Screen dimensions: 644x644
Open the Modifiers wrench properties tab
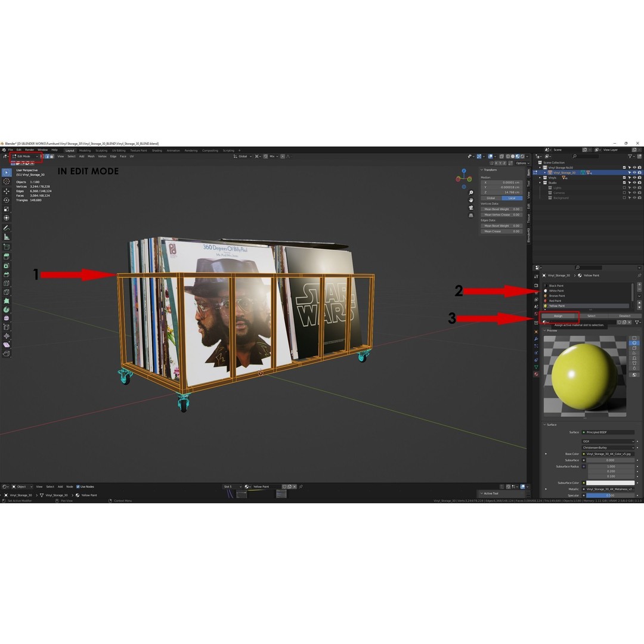point(536,339)
